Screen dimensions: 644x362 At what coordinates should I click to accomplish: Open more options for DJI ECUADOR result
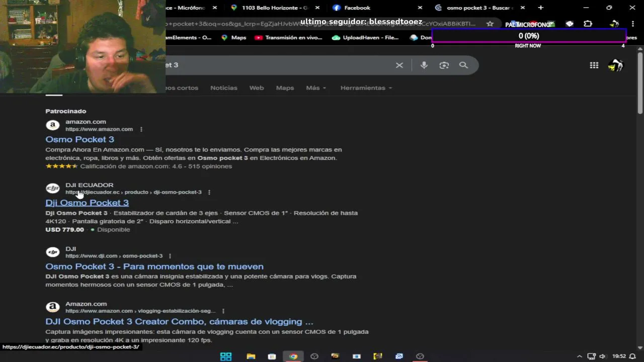(x=209, y=192)
